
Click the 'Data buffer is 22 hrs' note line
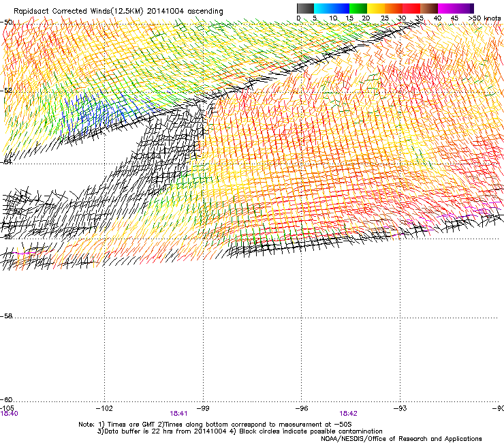pyautogui.click(x=240, y=431)
